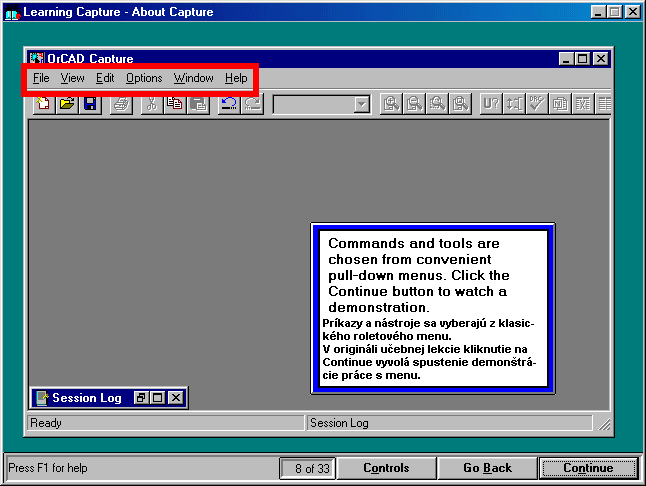Open the Window menu

pyautogui.click(x=193, y=78)
